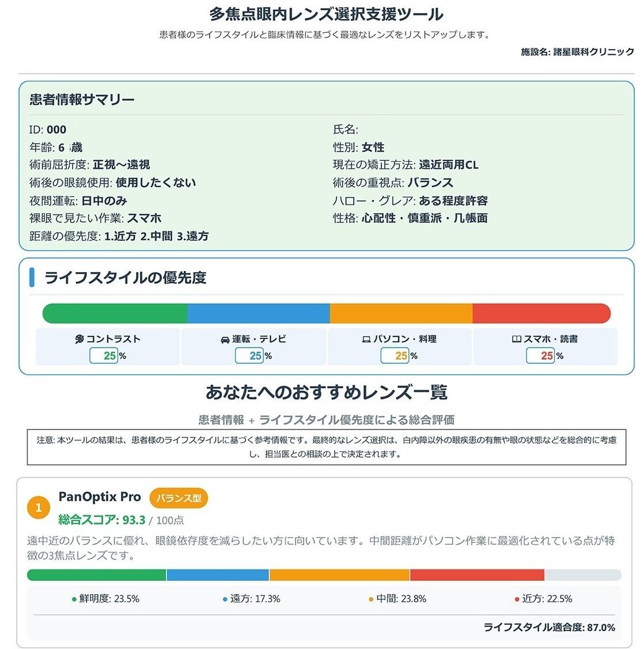Image resolution: width=644 pixels, height=649 pixels.
Task: Click the orange 中間 dot indicator
Action: [x=372, y=599]
